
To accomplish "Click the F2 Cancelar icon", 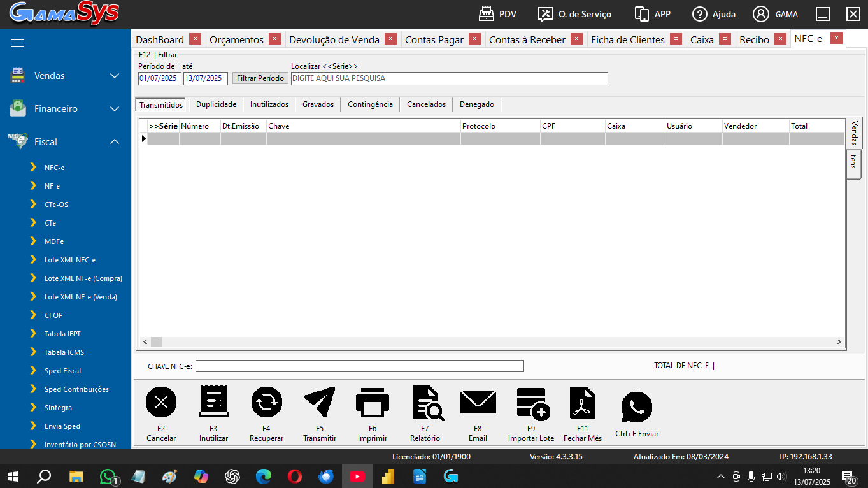I will [161, 403].
